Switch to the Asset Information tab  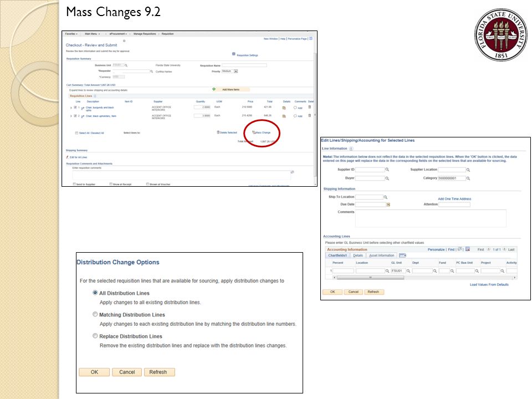coord(382,255)
